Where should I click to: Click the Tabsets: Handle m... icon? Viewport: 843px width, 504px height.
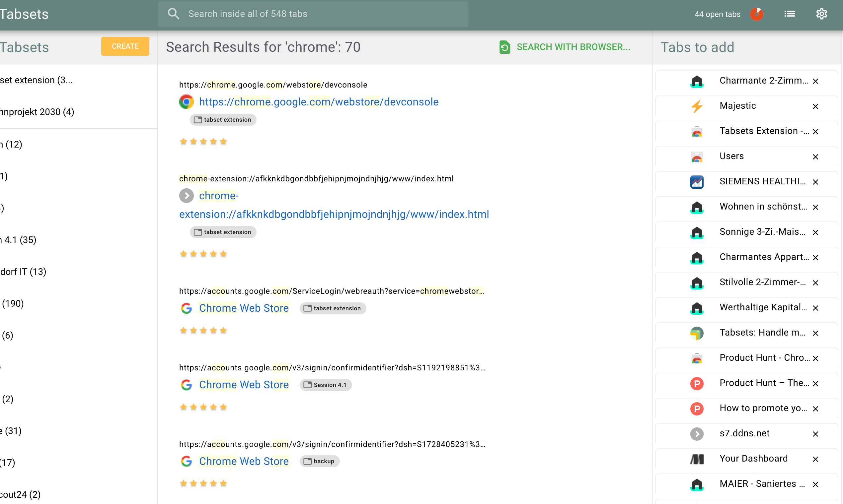tap(697, 333)
